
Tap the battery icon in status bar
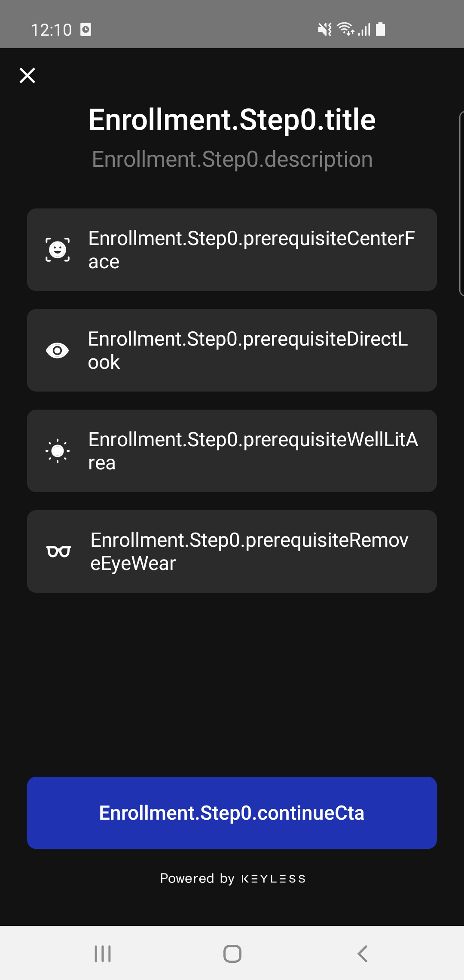coord(380,29)
